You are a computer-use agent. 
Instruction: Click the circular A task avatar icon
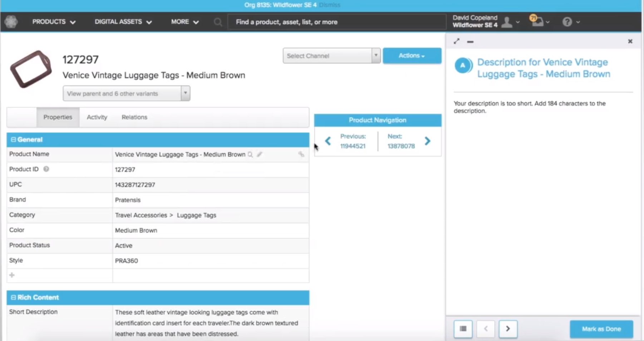click(x=463, y=65)
